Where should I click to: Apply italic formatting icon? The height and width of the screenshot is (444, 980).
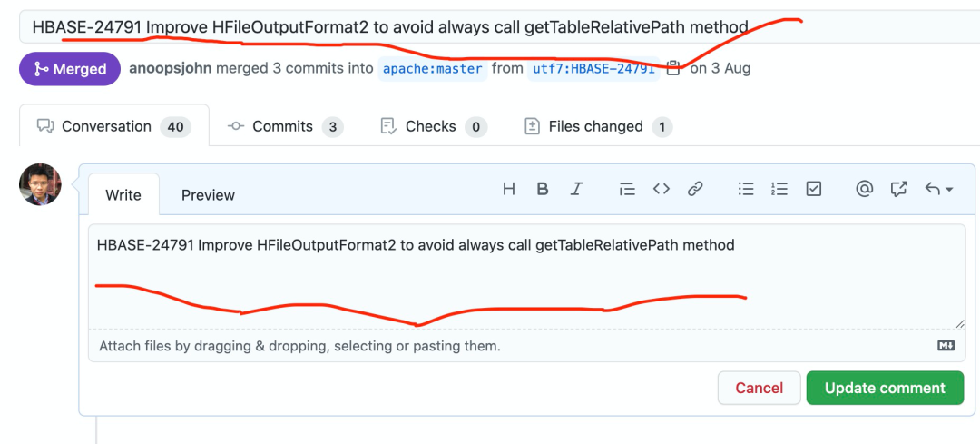[x=576, y=189]
